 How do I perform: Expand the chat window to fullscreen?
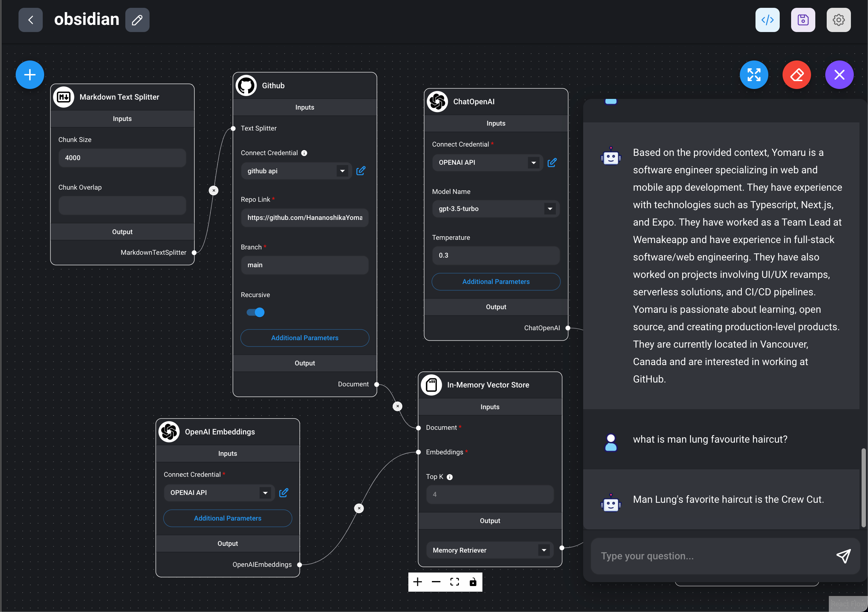point(753,74)
